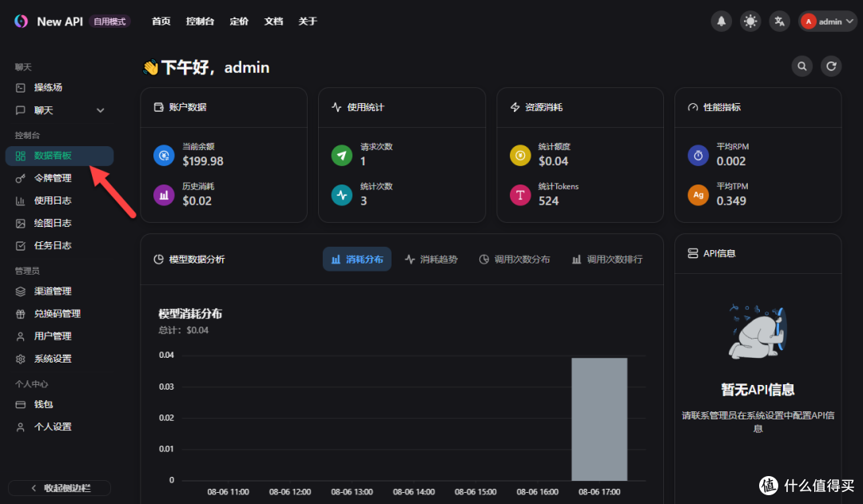The image size is (863, 504).
Task: Click the 钱包 card icon
Action: [x=20, y=405]
